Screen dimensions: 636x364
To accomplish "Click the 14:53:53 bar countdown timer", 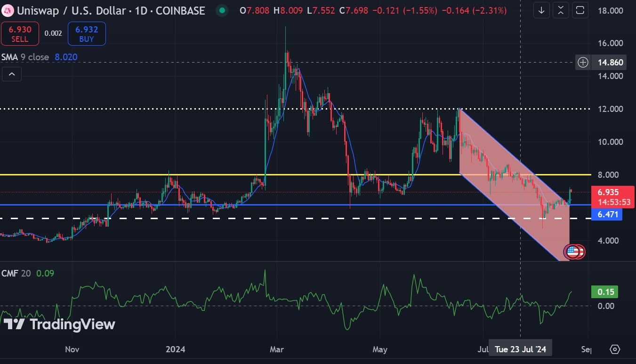I will pyautogui.click(x=614, y=202).
